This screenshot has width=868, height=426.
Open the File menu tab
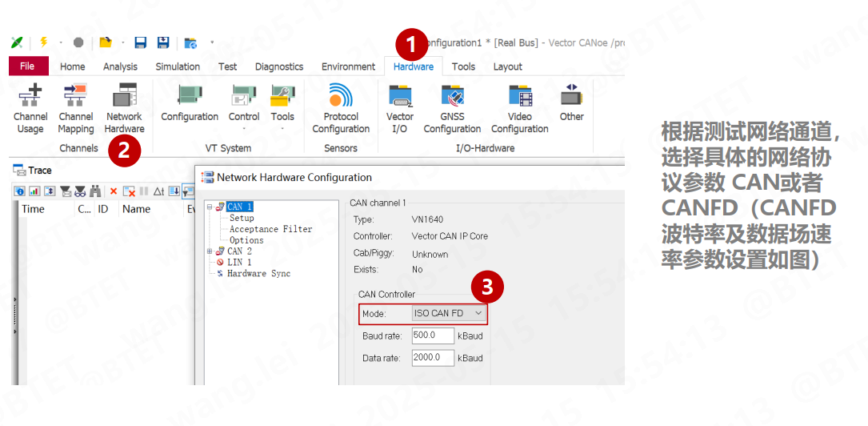pyautogui.click(x=28, y=66)
